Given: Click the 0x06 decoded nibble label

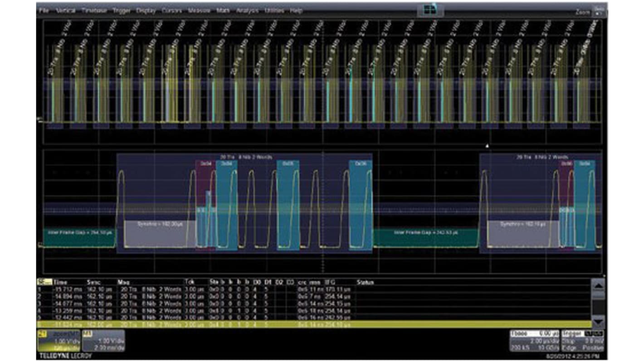Looking at the screenshot, I should point(361,163).
